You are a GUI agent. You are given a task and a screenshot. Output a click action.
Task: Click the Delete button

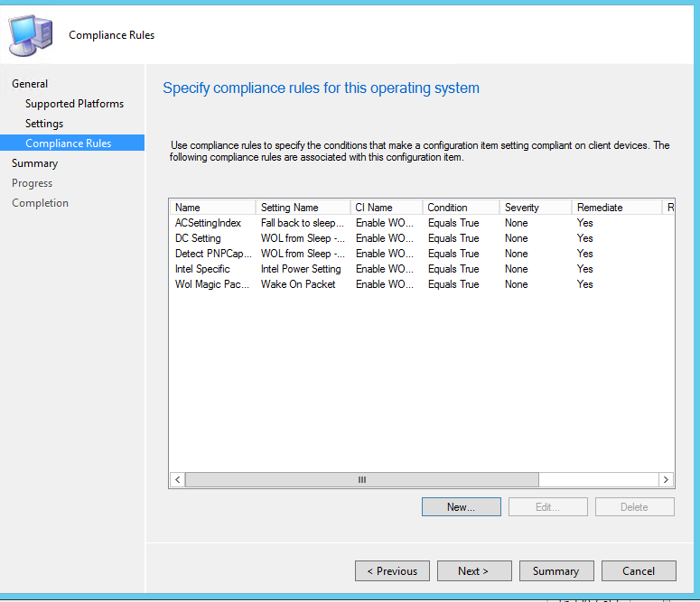point(634,507)
